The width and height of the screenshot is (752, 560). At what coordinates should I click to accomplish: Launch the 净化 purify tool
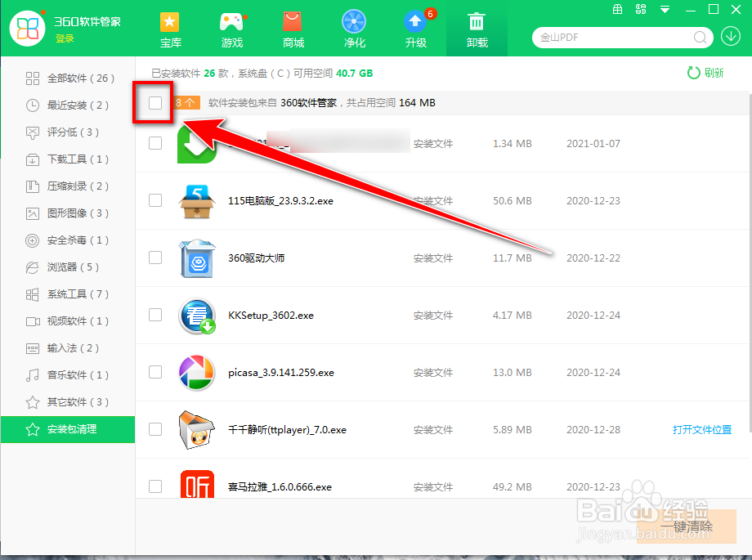(354, 29)
